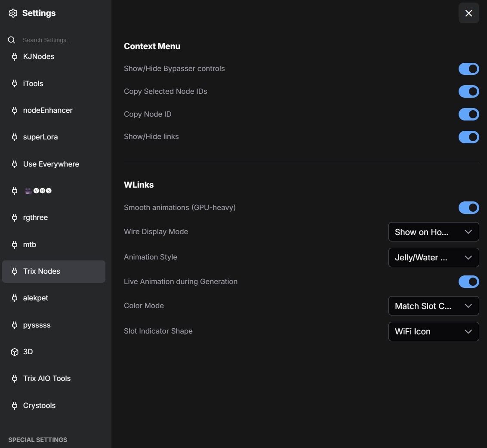
Task: Click the plug icon beside pysssss
Action: pyautogui.click(x=14, y=325)
